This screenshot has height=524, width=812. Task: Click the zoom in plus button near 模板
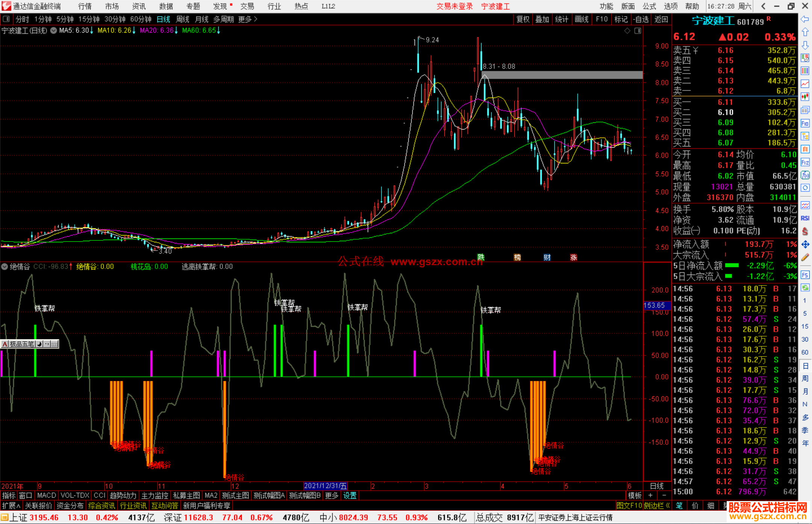[650, 495]
